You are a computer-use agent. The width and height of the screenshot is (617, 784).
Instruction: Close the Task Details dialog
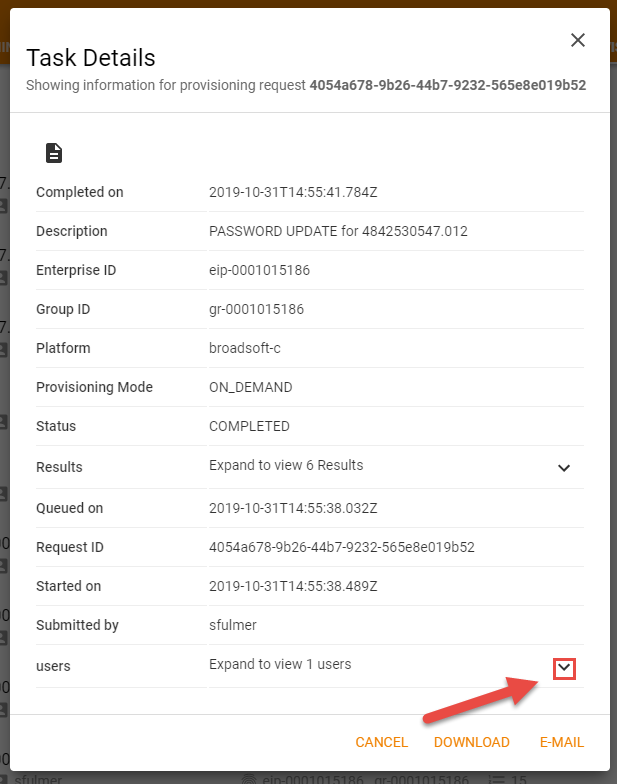tap(577, 40)
